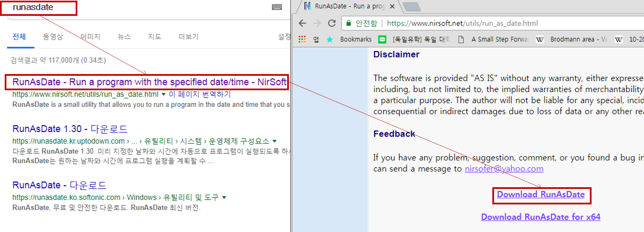This screenshot has height=232, width=644.
Task: Click the 앱 apps label in bookmarks bar
Action: click(x=316, y=39)
